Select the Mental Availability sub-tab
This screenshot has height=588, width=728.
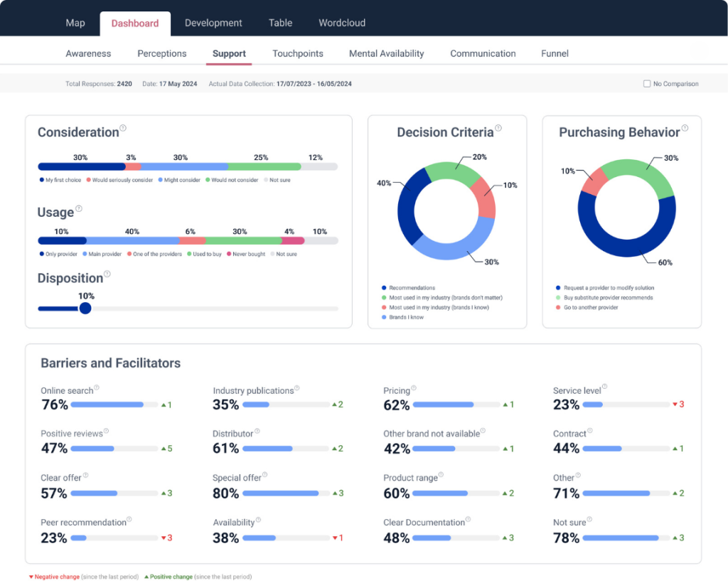tap(386, 53)
